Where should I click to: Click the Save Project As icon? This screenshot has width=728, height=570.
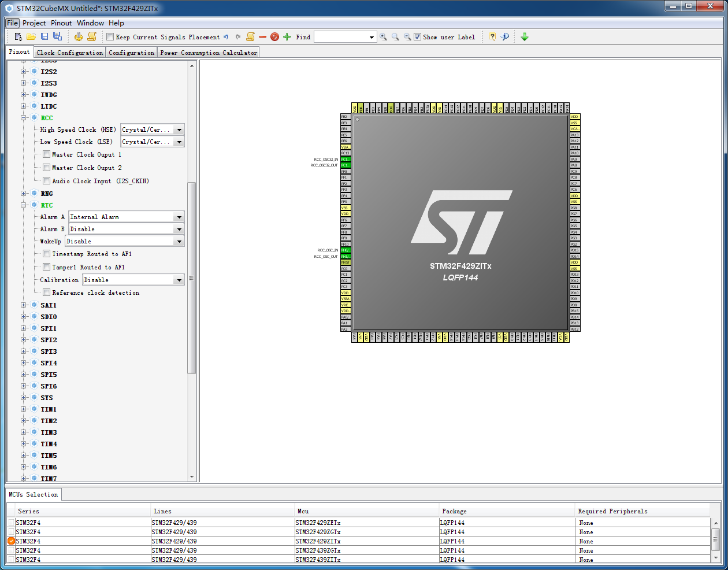pos(57,36)
